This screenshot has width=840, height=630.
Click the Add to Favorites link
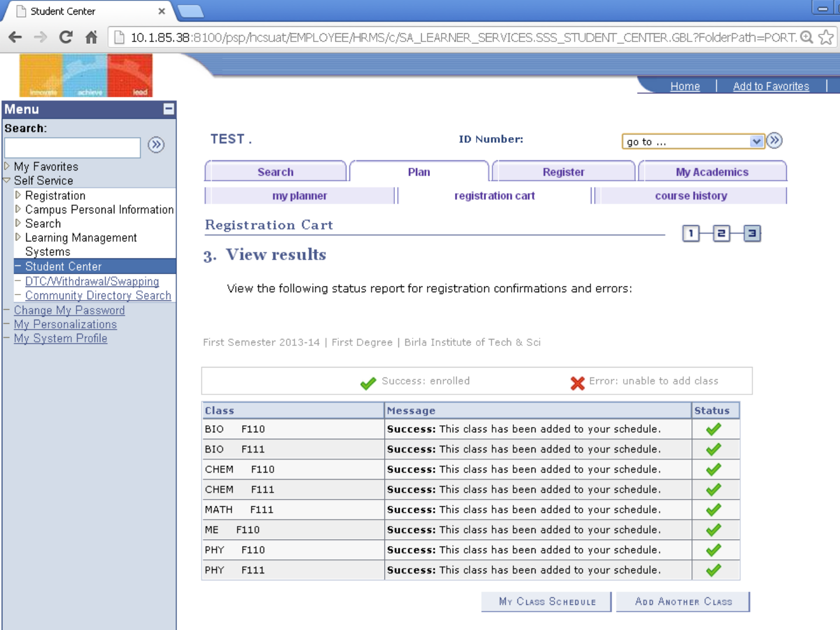click(x=771, y=86)
